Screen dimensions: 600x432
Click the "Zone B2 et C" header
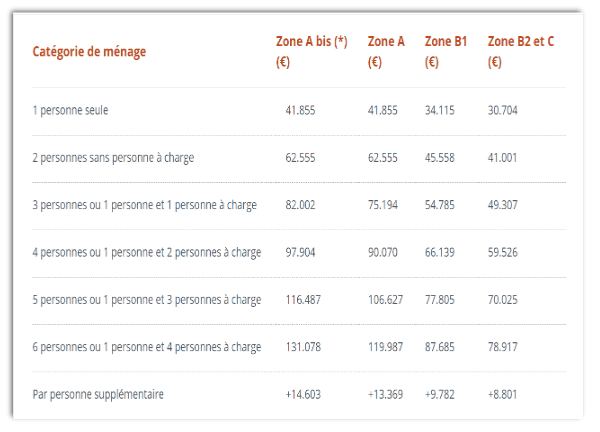pyautogui.click(x=520, y=42)
